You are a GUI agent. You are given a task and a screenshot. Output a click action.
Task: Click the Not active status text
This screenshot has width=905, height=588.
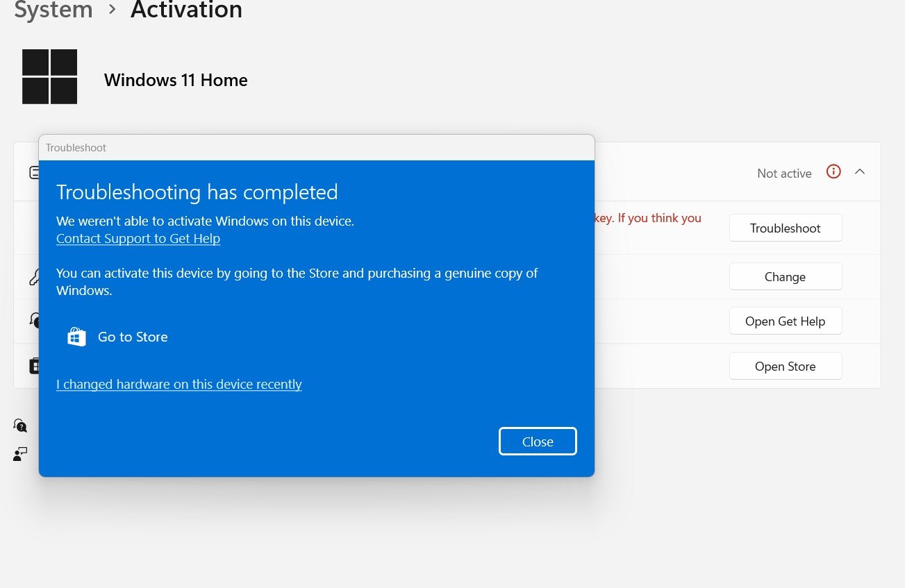click(784, 174)
